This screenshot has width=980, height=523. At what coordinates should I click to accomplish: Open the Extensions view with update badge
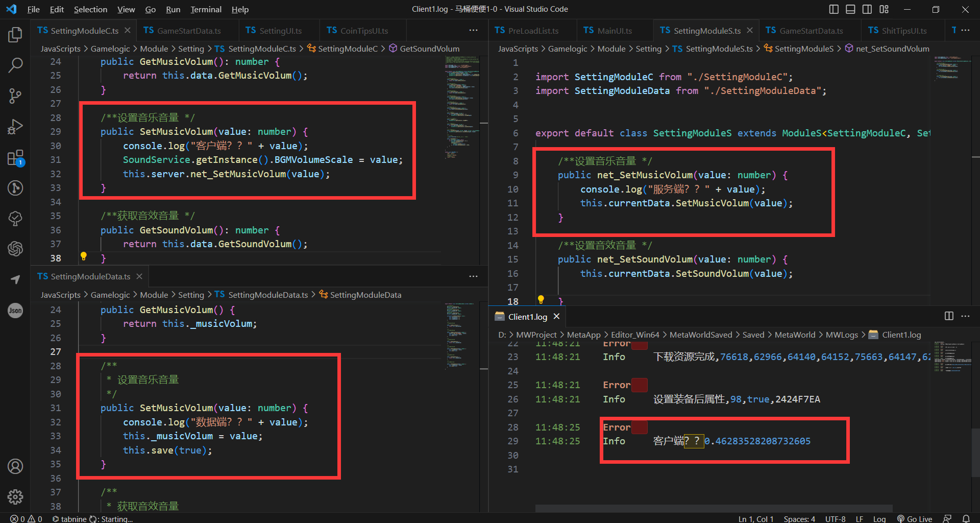coord(15,157)
